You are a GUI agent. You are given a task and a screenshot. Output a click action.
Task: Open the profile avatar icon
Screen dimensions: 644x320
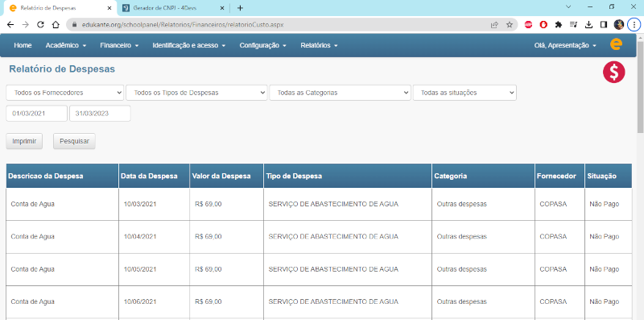click(619, 25)
